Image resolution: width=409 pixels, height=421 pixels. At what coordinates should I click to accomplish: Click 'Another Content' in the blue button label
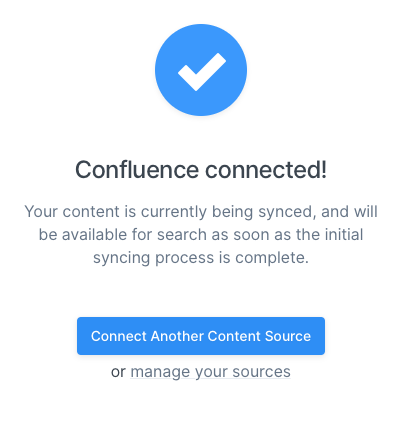(x=206, y=336)
